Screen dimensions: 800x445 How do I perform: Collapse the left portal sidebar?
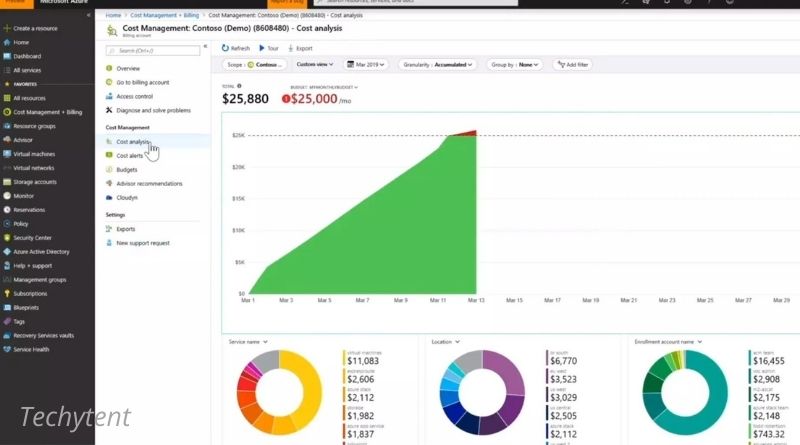(88, 15)
